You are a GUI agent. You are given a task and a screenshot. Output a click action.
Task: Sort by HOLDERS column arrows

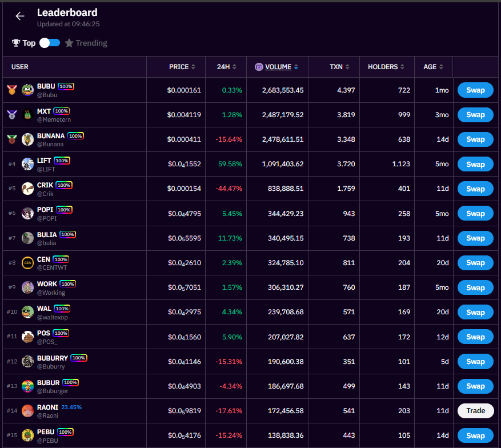tap(402, 67)
